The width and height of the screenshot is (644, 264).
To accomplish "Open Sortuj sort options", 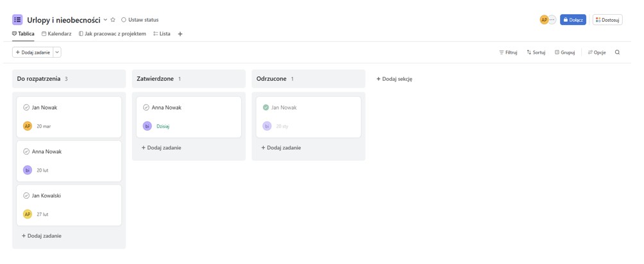I will click(x=536, y=53).
